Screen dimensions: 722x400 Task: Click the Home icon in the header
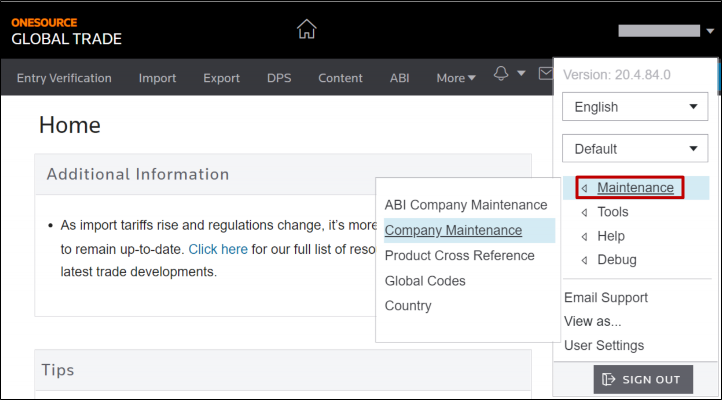tap(307, 30)
